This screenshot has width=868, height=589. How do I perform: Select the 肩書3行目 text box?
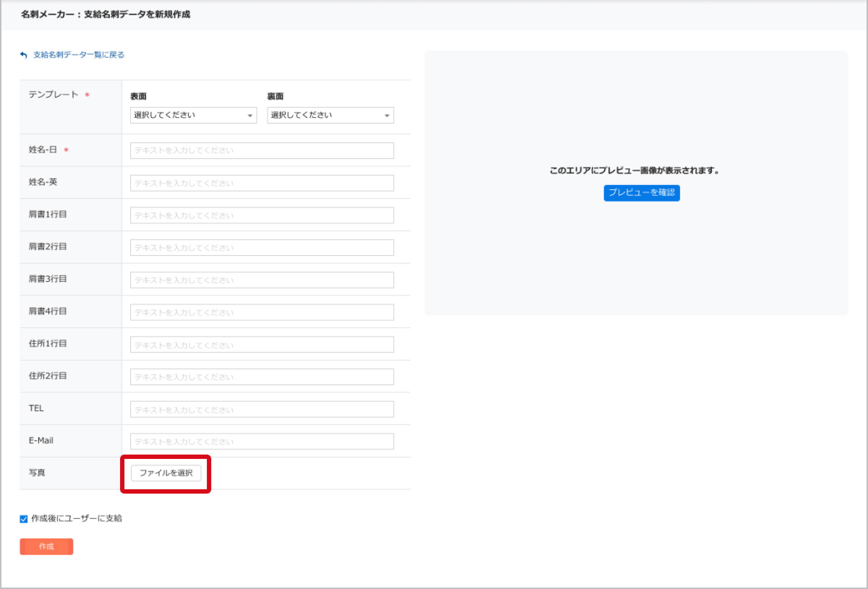click(x=261, y=280)
